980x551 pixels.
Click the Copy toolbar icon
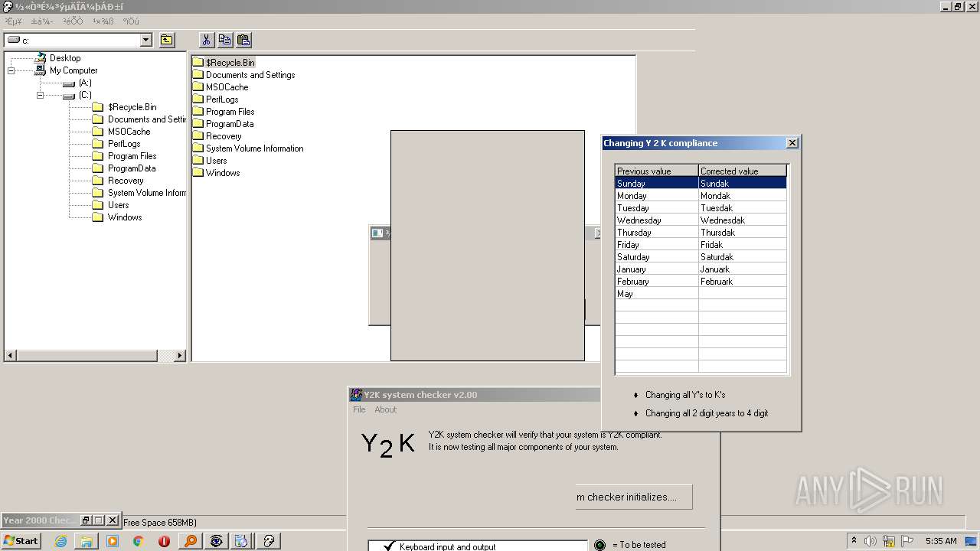coord(225,40)
